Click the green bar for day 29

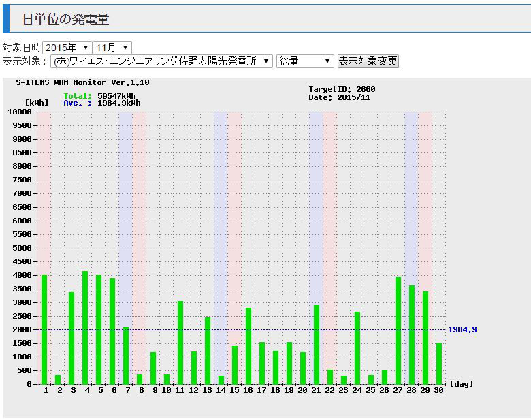[x=425, y=338]
